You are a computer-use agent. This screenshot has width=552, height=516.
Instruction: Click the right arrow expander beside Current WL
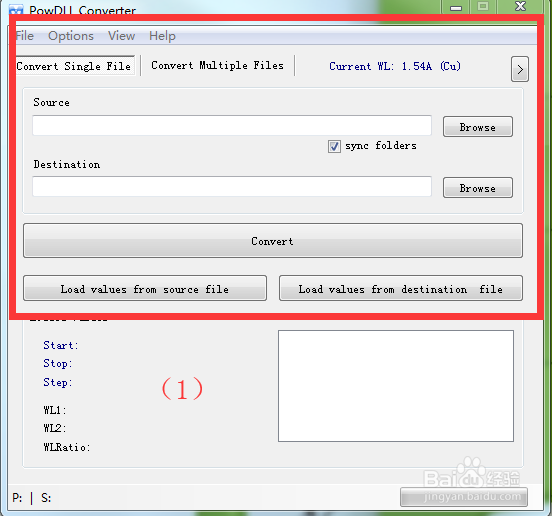tap(520, 69)
